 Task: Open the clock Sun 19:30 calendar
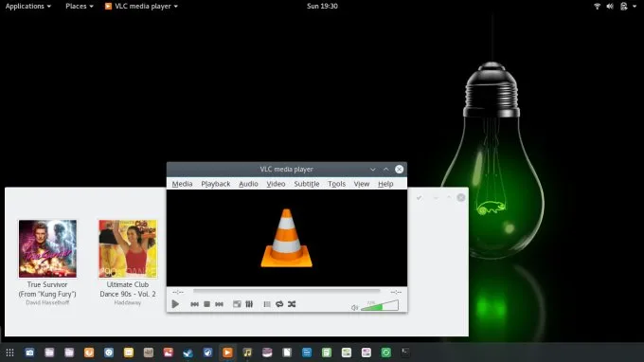(x=322, y=7)
